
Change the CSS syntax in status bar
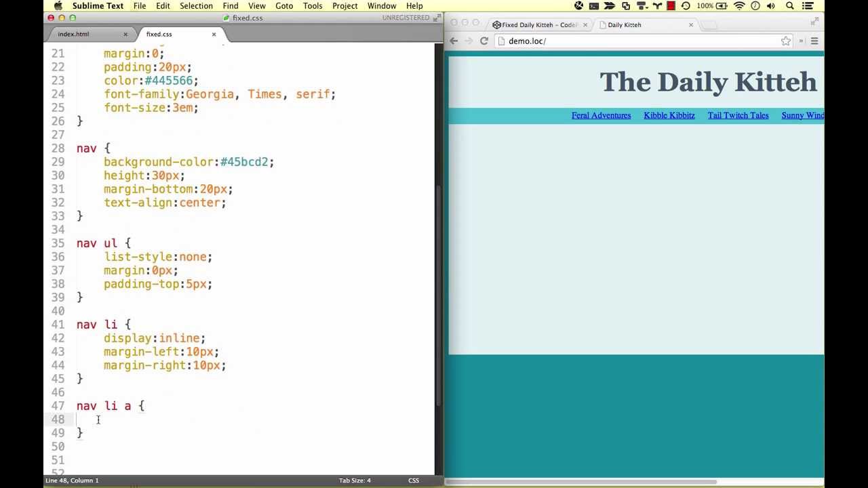(x=414, y=481)
